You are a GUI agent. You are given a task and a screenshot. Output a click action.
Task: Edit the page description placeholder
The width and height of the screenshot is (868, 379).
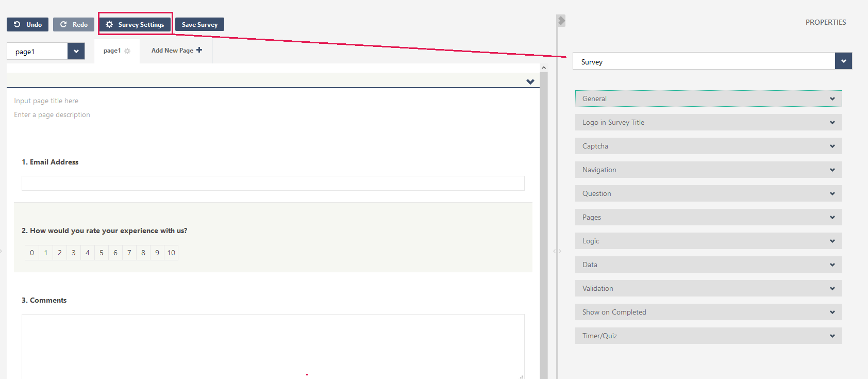[x=52, y=114]
